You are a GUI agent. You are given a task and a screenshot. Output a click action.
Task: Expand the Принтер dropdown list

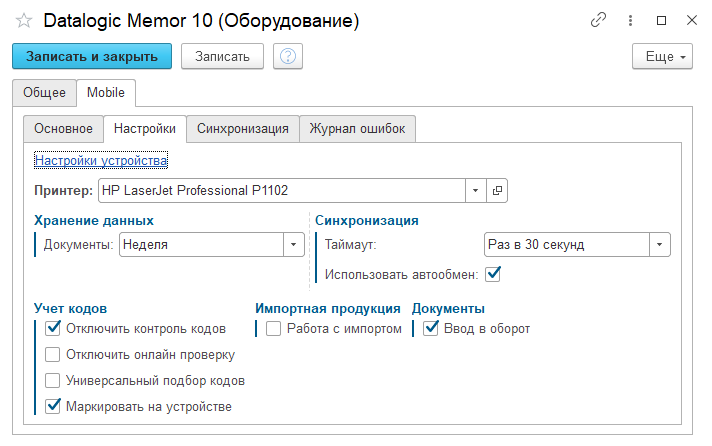click(x=475, y=190)
